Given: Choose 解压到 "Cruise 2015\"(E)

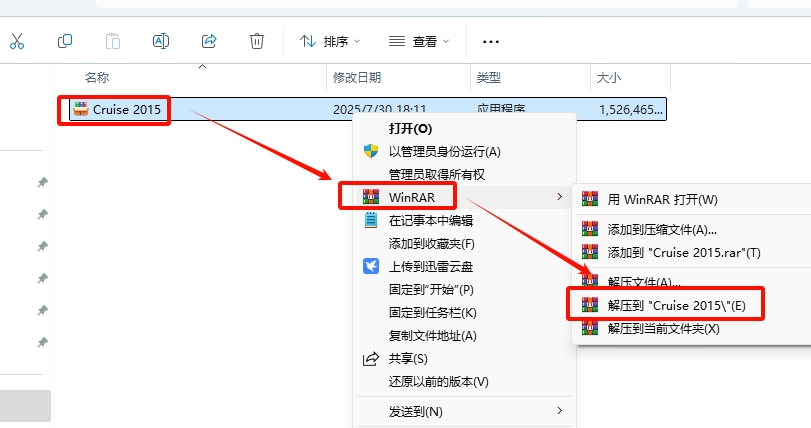Looking at the screenshot, I should (x=677, y=305).
